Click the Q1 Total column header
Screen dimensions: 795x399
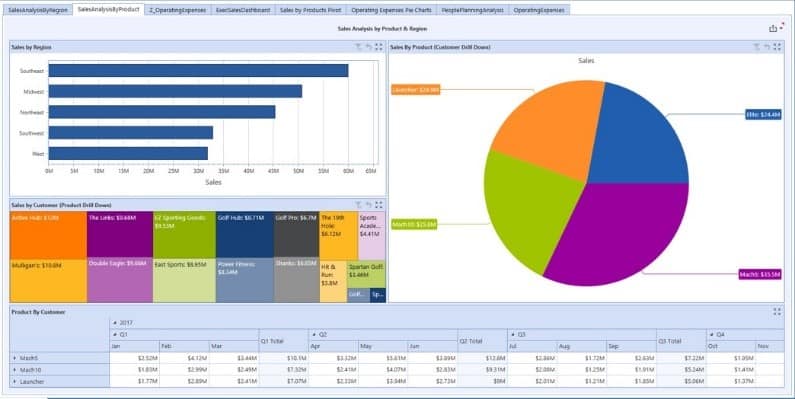pos(283,341)
